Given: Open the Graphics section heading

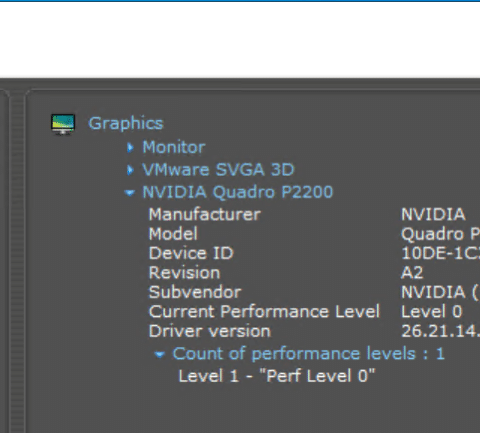Looking at the screenshot, I should pos(126,123).
